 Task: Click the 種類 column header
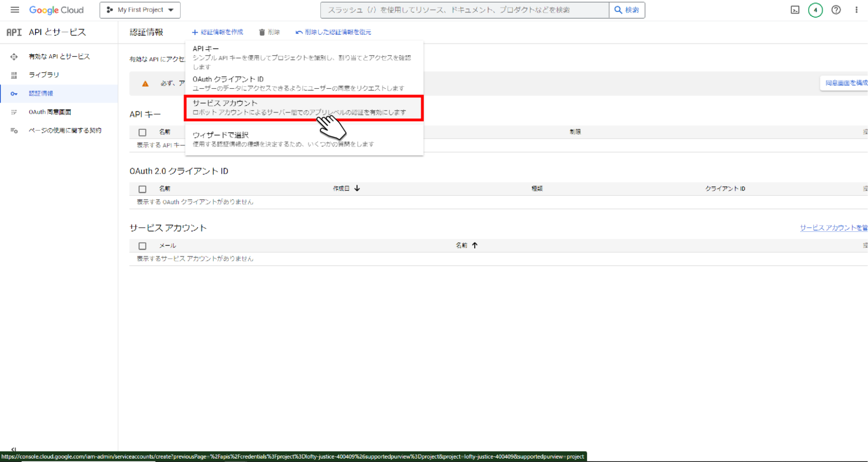tap(537, 188)
